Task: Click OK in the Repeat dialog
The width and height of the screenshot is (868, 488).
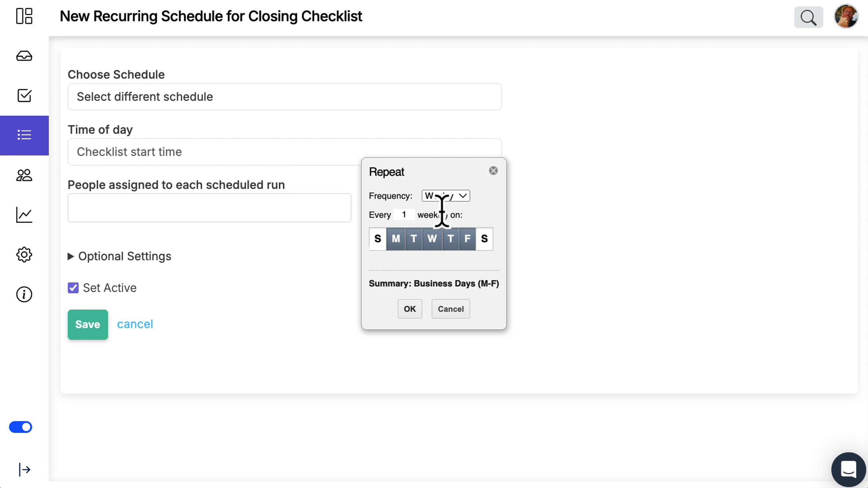Action: point(410,309)
